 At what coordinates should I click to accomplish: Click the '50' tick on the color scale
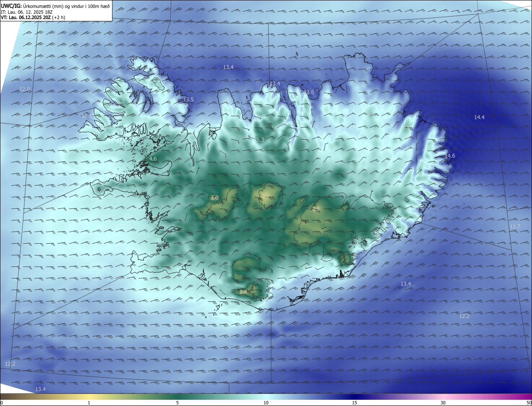pos(529,403)
